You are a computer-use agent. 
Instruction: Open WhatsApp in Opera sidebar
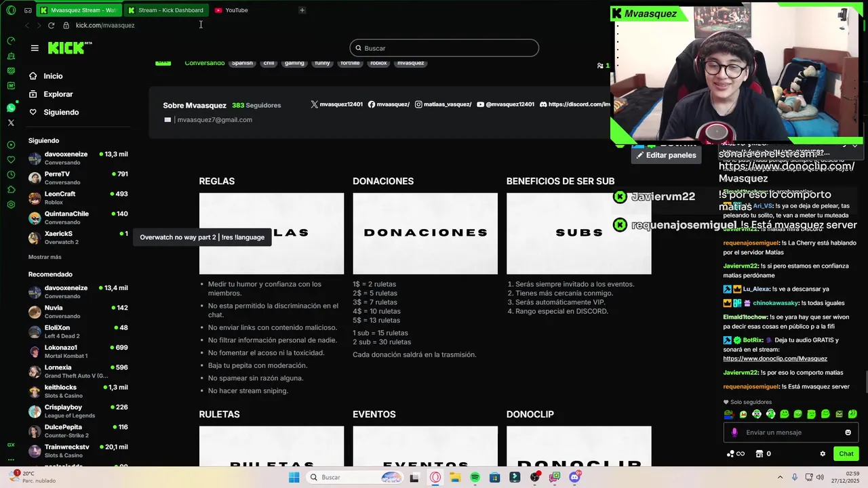(x=11, y=108)
